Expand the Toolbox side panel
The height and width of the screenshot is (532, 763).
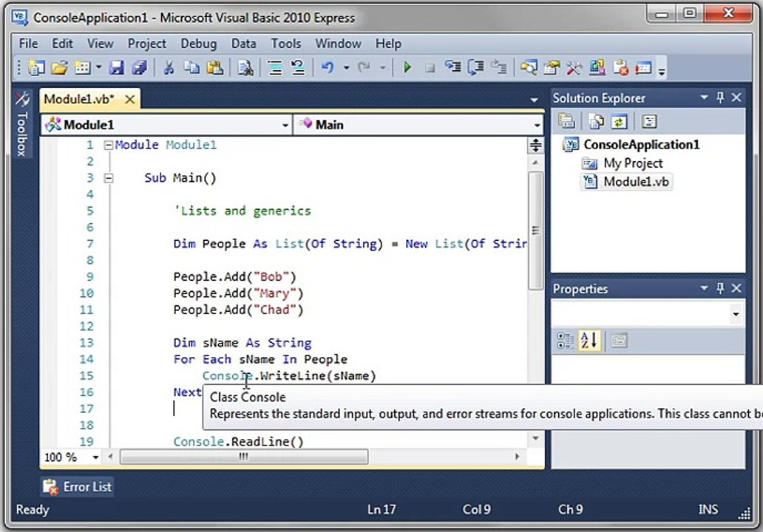(22, 124)
